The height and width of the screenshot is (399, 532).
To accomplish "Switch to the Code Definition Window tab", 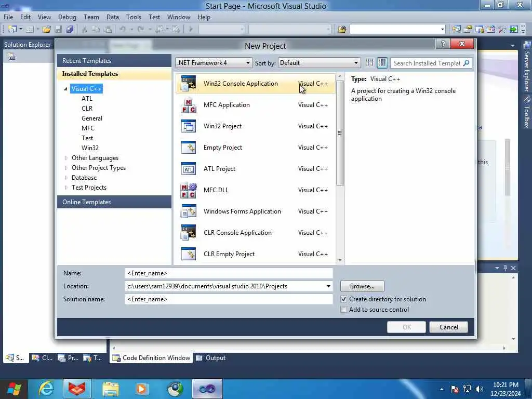I will point(151,358).
